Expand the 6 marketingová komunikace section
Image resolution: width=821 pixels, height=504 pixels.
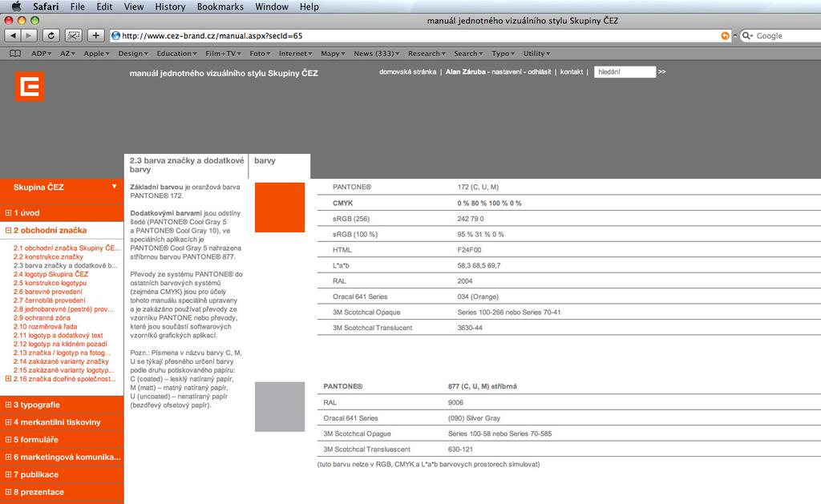[x=8, y=457]
